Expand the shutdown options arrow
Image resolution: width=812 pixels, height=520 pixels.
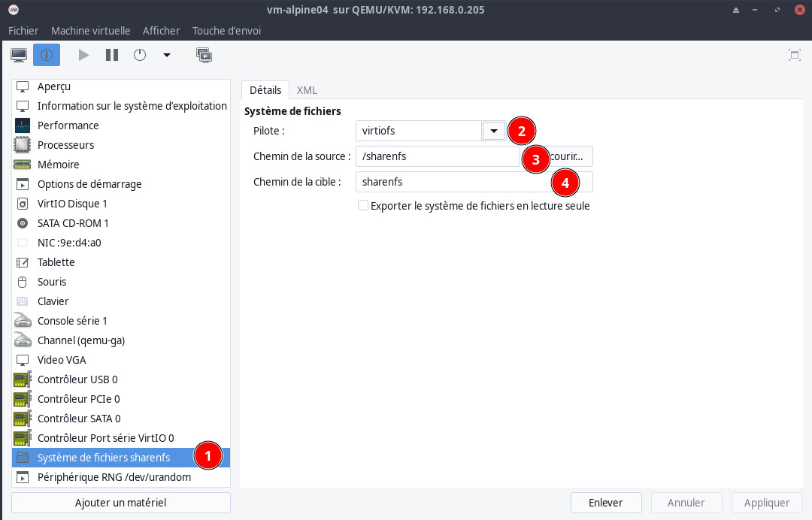(x=167, y=55)
